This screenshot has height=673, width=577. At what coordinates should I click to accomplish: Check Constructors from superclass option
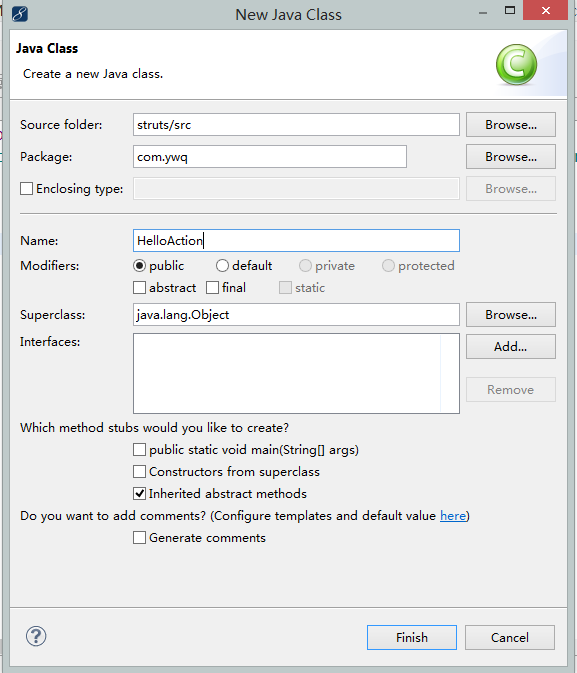139,471
